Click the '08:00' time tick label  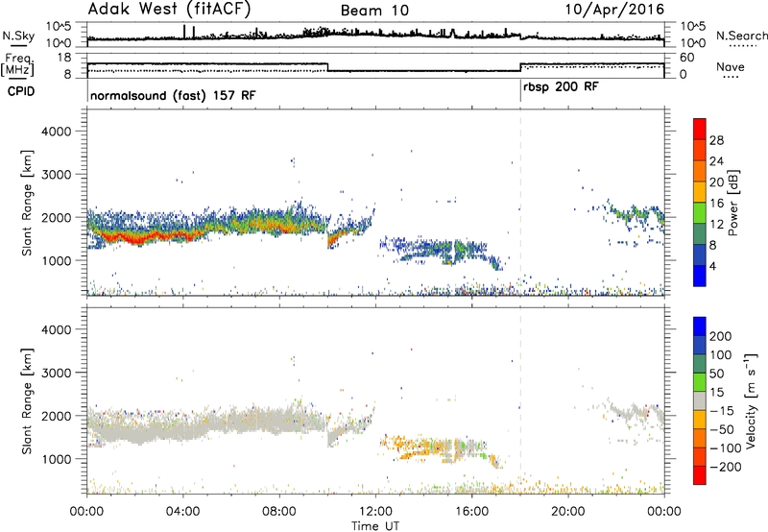pyautogui.click(x=279, y=512)
